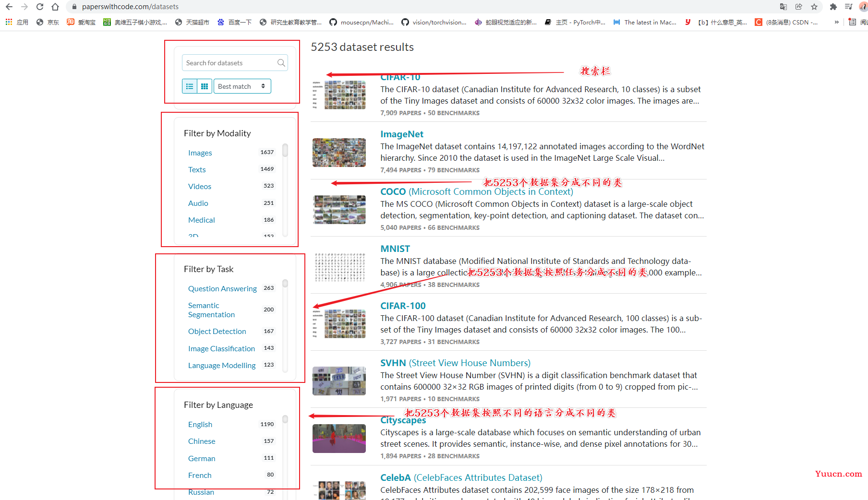Open the ImageNet dataset link

pyautogui.click(x=402, y=134)
